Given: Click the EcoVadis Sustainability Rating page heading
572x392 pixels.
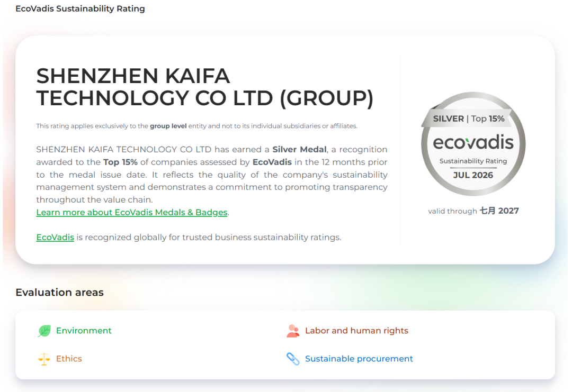Looking at the screenshot, I should point(81,9).
